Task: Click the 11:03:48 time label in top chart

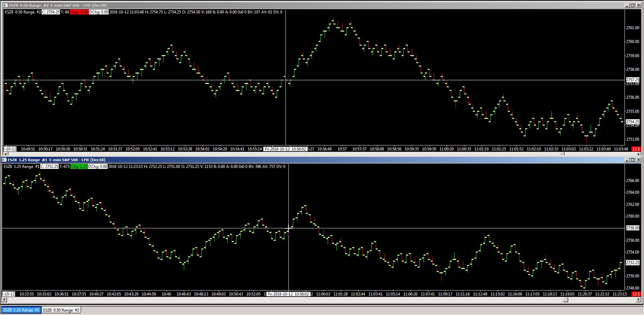Action: point(621,149)
